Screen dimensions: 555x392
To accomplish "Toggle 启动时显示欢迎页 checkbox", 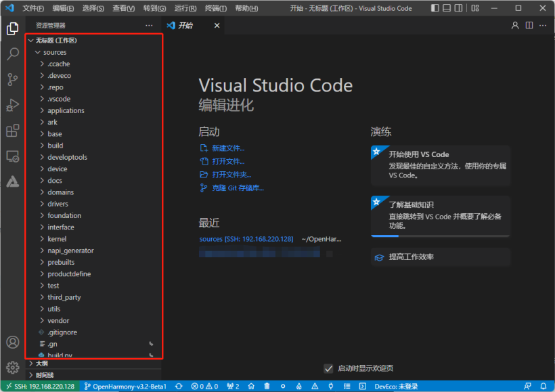I will tap(328, 368).
